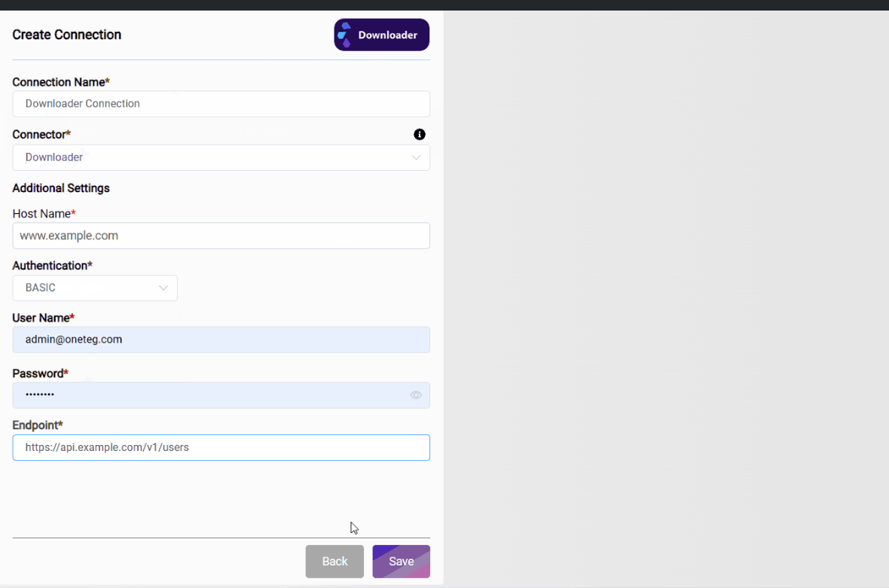Screen dimensions: 889x588
Task: Click the Connector info icon
Action: (x=419, y=134)
